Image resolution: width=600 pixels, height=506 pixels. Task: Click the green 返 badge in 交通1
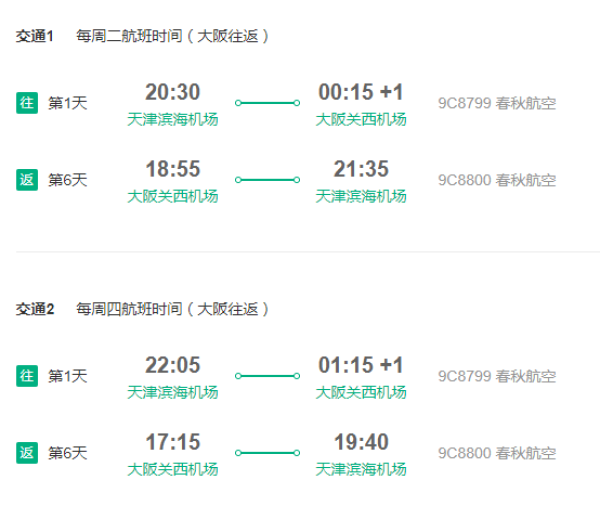pos(27,180)
